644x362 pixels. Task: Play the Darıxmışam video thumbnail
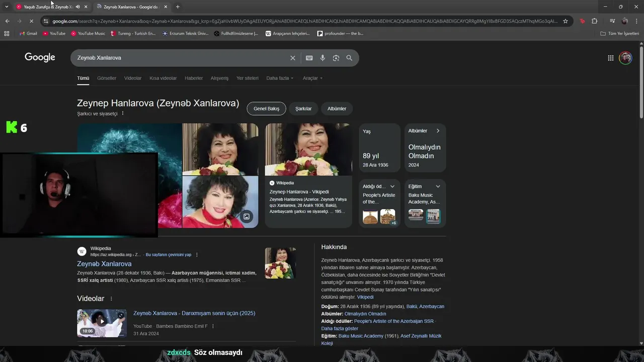102,323
